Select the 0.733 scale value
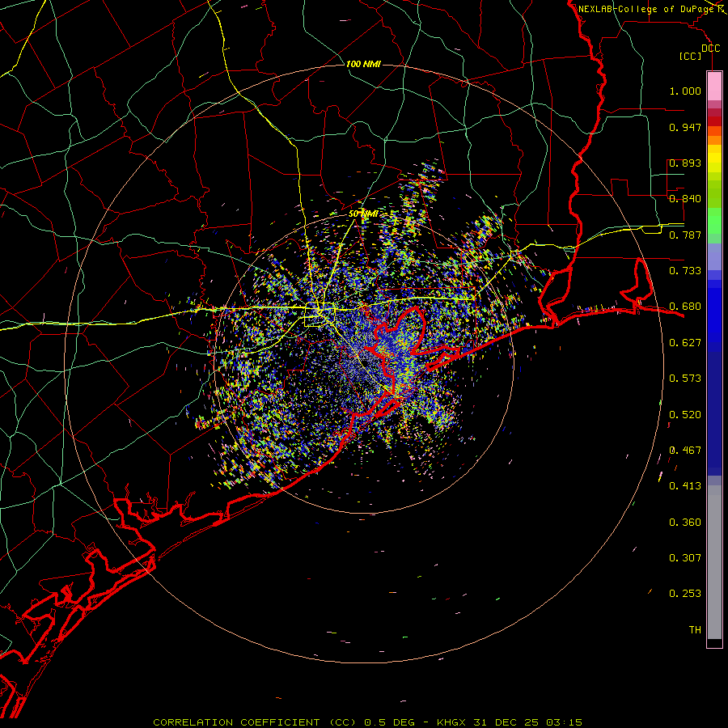This screenshot has width=728, height=728. 685,271
